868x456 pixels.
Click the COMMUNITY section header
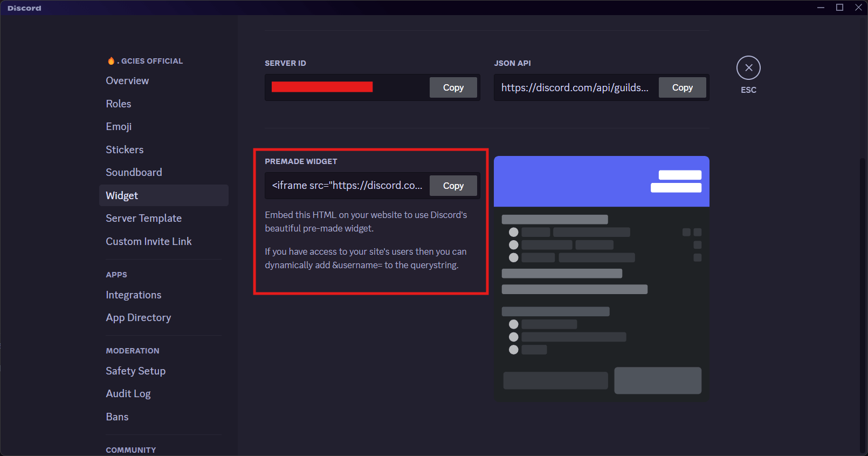coord(131,450)
